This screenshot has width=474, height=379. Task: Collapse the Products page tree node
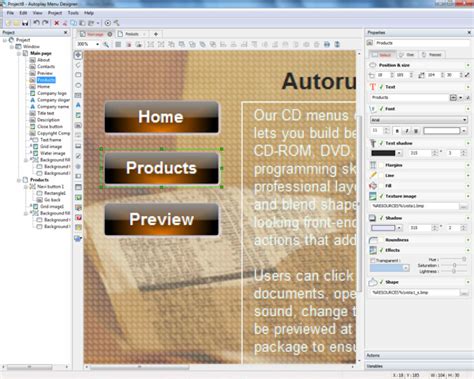(x=19, y=180)
